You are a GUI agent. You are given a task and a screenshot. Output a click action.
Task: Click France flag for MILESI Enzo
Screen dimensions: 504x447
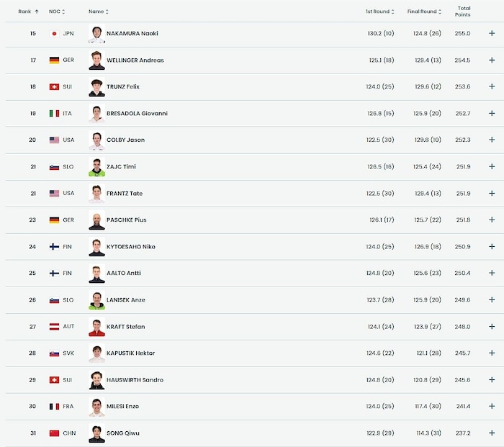coord(54,407)
